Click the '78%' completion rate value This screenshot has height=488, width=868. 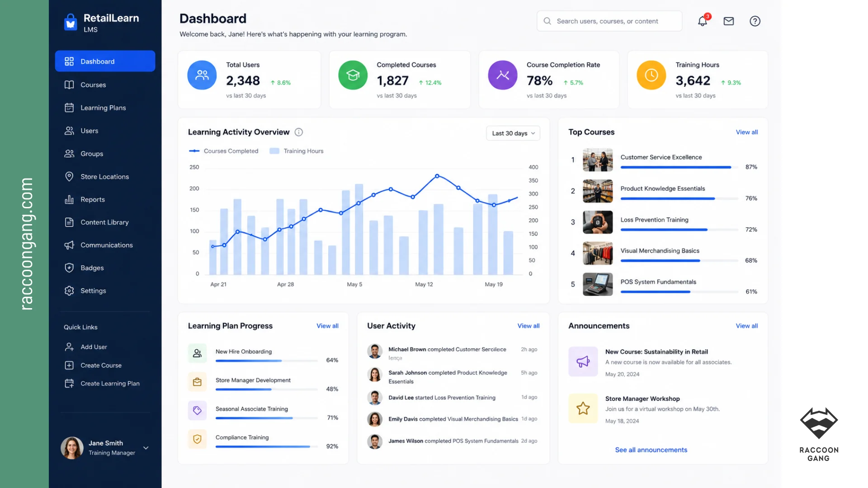click(x=539, y=81)
